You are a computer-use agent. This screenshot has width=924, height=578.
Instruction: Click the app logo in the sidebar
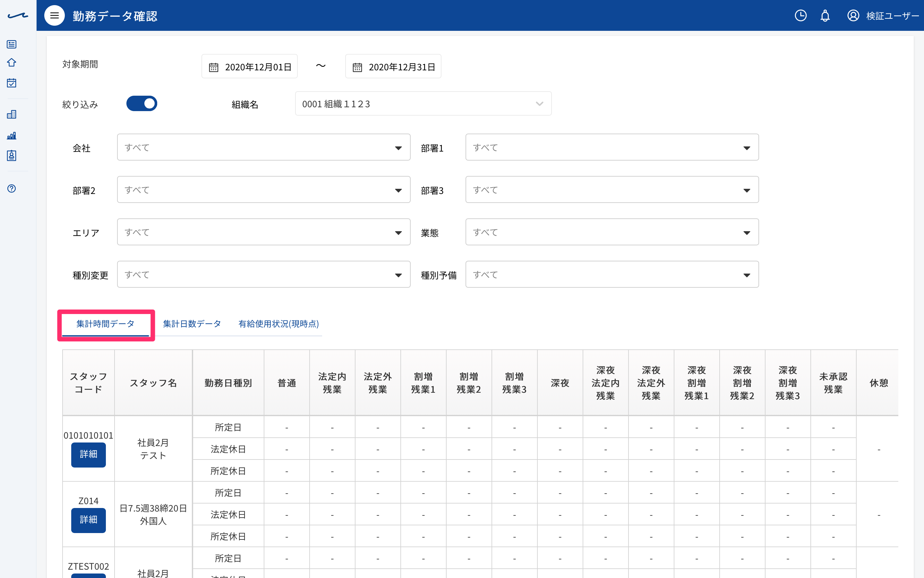18,16
